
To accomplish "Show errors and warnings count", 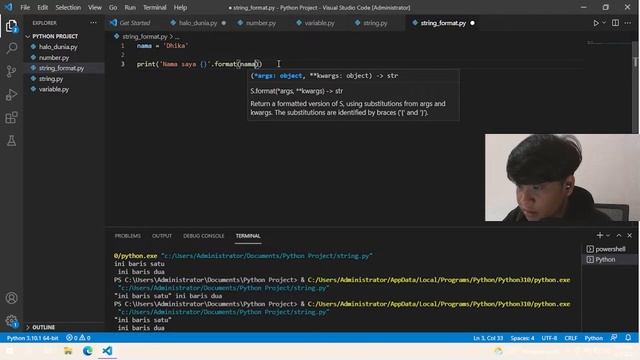I will click(78, 338).
